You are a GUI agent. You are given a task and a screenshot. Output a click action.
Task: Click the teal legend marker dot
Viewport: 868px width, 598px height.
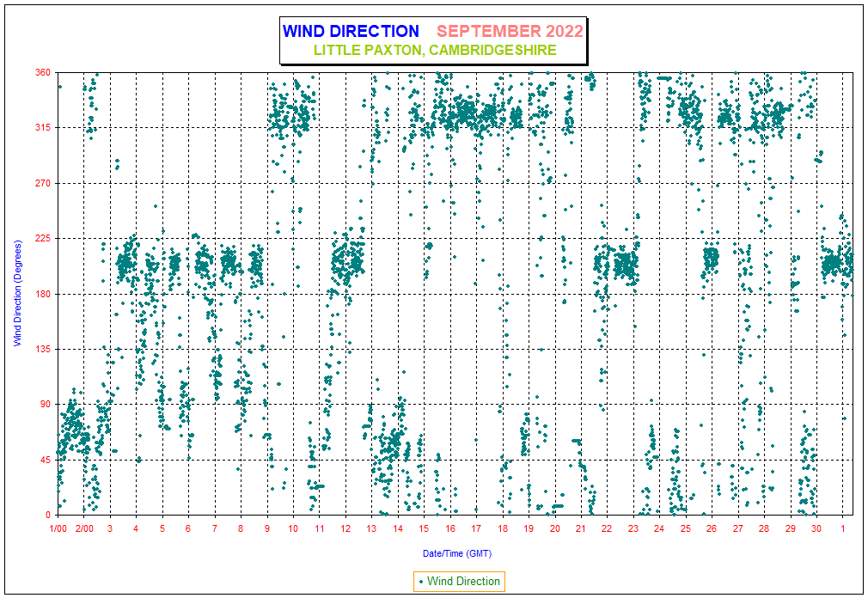(421, 582)
